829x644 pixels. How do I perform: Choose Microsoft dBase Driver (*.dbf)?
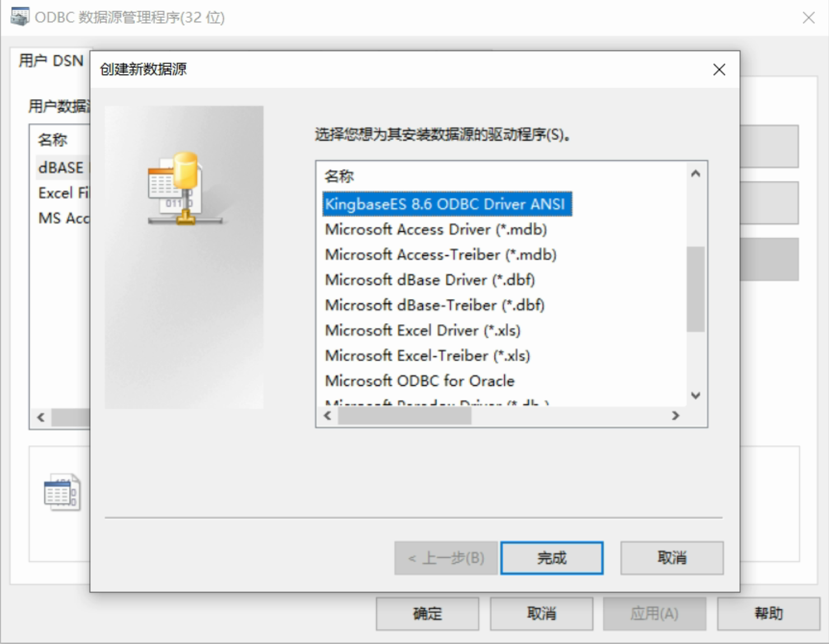430,280
